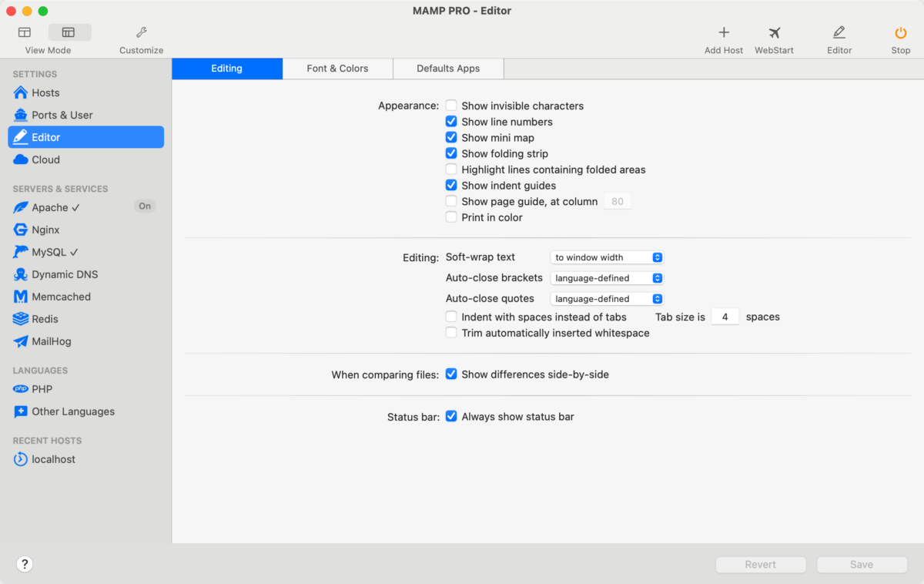Select the left View Mode layout icon
The image size is (924, 584).
point(25,32)
